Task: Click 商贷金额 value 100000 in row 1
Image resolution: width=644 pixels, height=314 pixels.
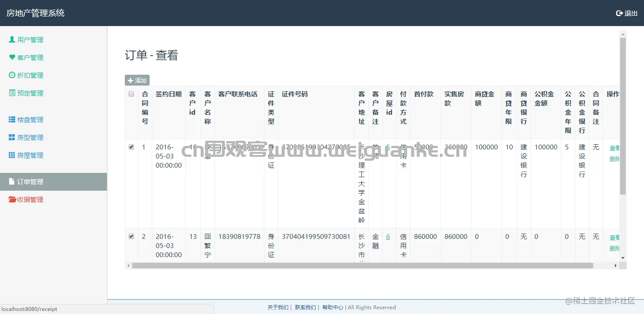Action: [486, 147]
